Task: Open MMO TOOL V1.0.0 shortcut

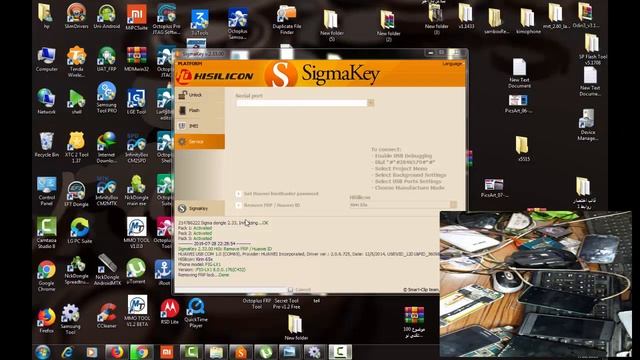Action: point(136,233)
